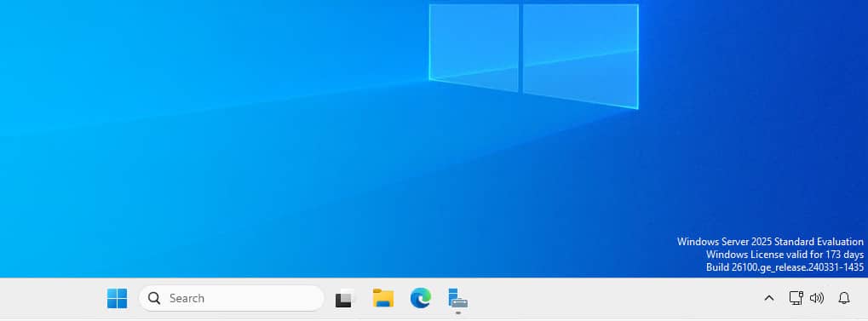
Task: Launch File Explorer from the taskbar
Action: [x=383, y=298]
